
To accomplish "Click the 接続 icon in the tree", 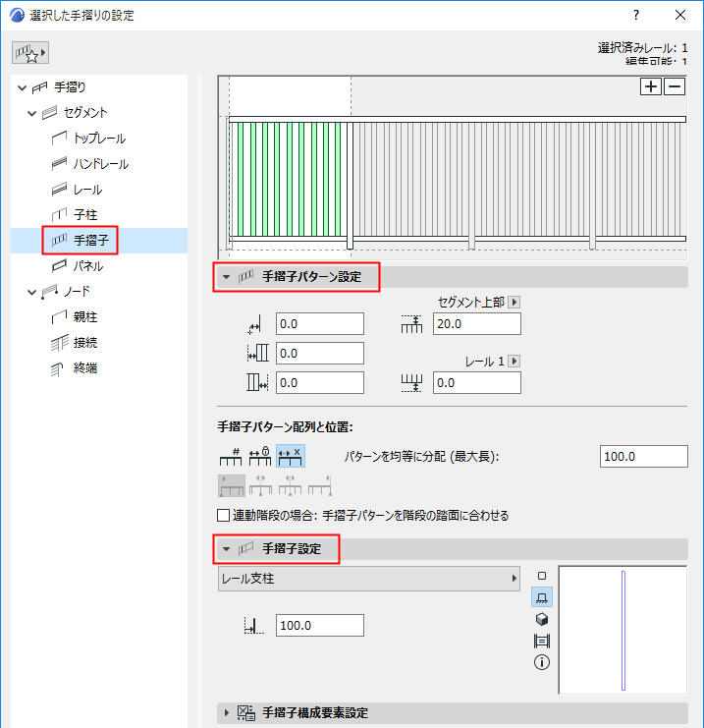I will 59,343.
